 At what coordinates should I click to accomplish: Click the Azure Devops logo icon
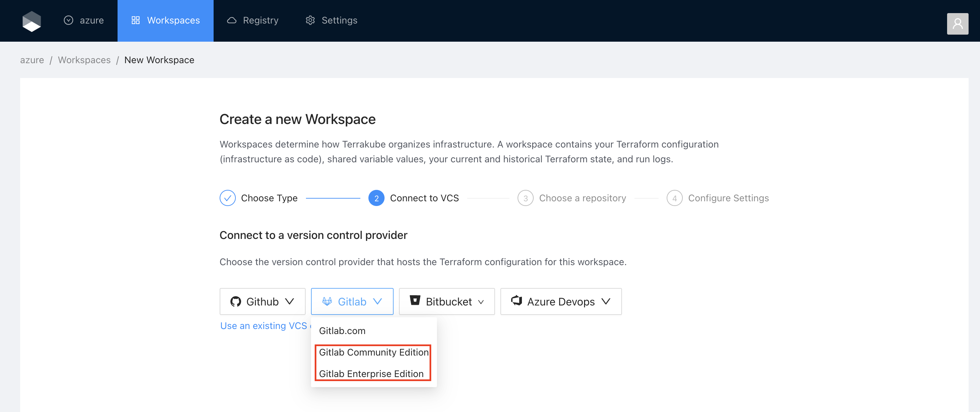[x=516, y=300]
